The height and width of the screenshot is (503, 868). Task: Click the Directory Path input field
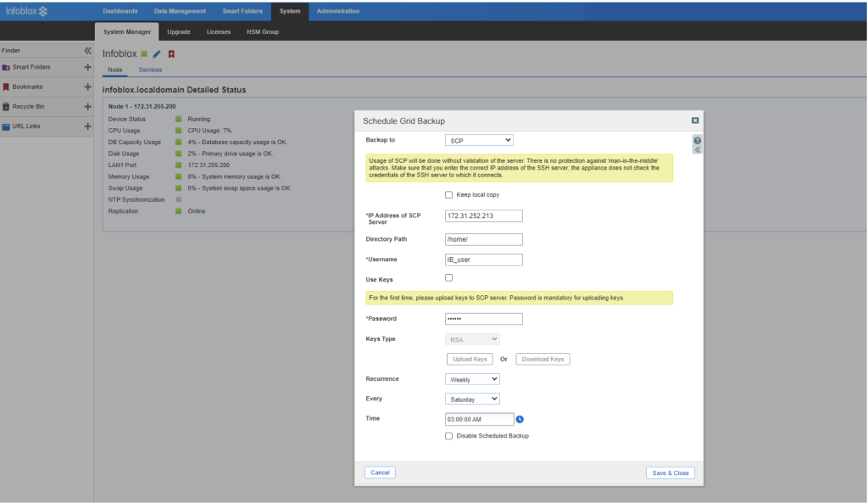[x=483, y=239]
